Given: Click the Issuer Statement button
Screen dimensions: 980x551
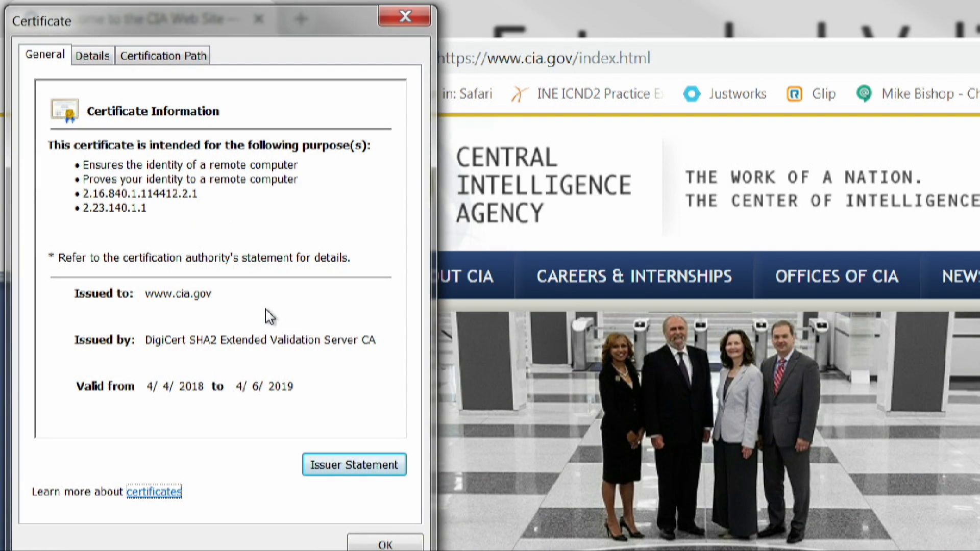Looking at the screenshot, I should [354, 465].
